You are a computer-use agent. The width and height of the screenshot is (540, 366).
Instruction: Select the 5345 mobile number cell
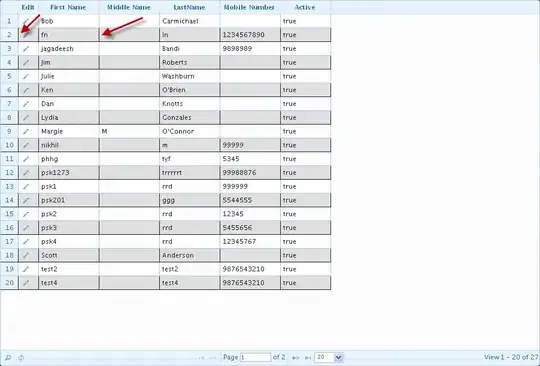click(250, 159)
